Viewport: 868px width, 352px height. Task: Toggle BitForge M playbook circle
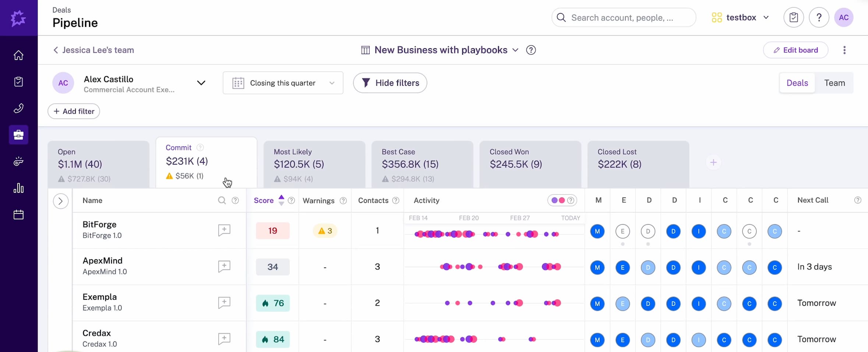coord(597,231)
